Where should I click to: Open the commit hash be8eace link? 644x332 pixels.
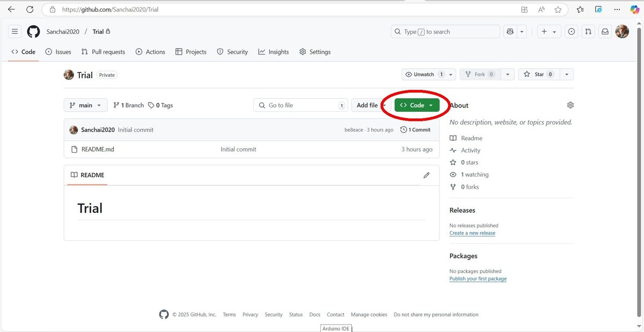[x=354, y=130]
